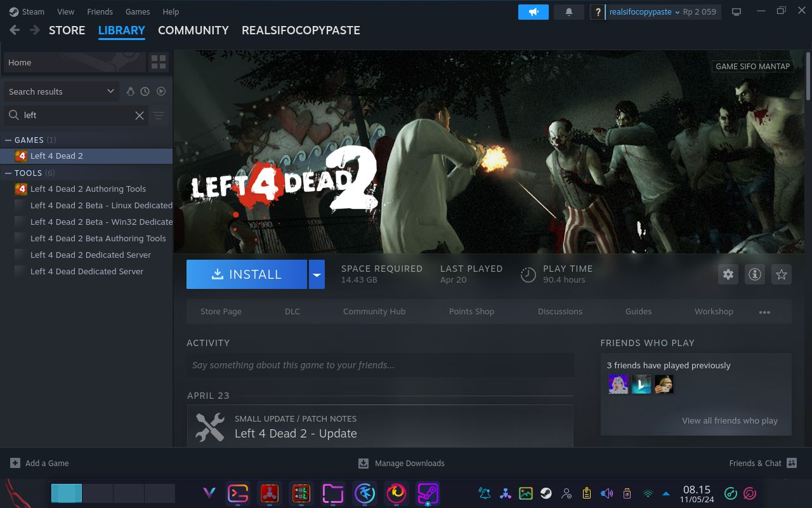Click the library search field containing left
812x508 pixels.
76,115
